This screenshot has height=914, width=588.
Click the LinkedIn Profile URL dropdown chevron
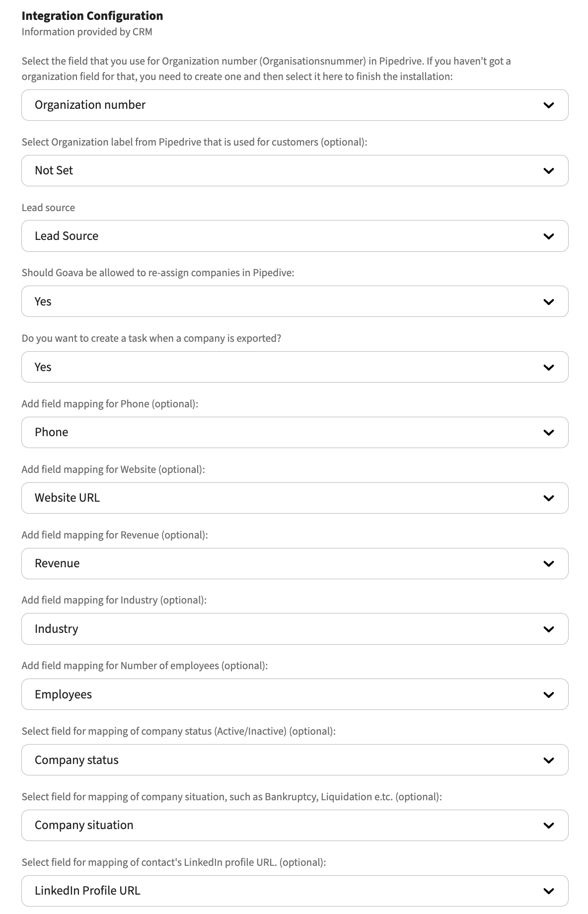tap(549, 891)
